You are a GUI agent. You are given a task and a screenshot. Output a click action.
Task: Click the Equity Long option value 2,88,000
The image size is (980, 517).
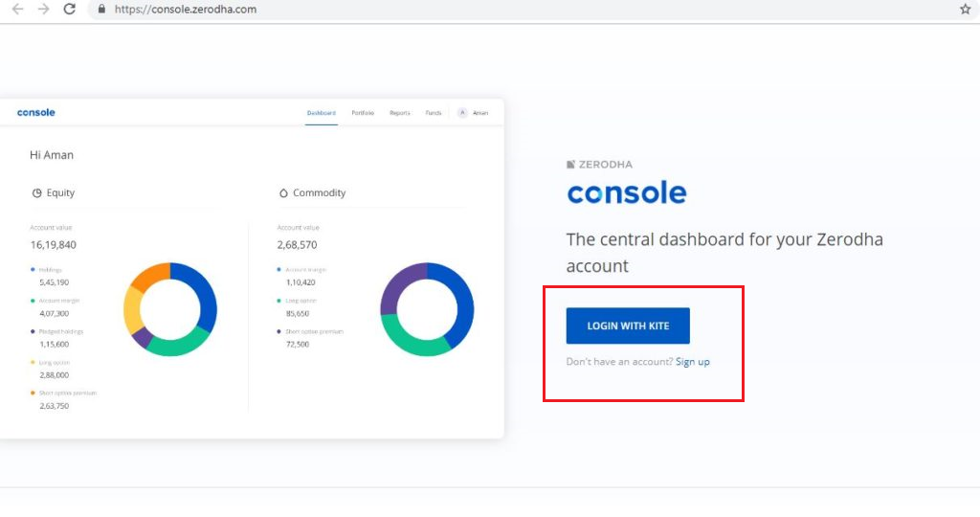tap(55, 375)
